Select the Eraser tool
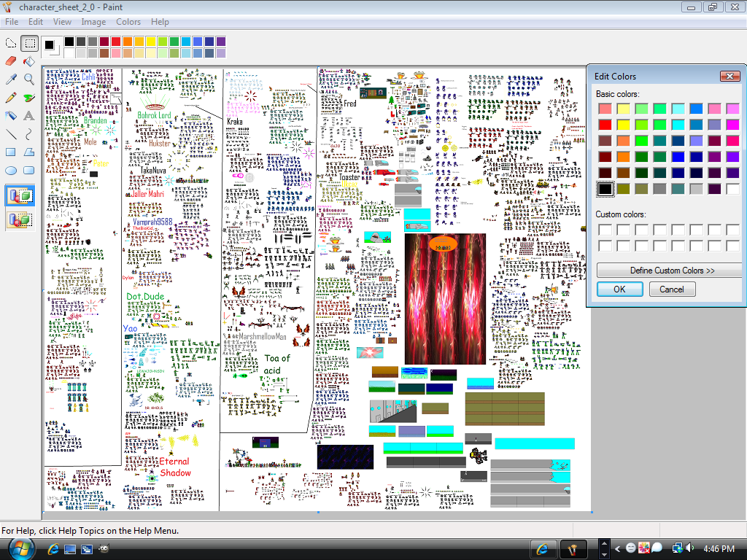The height and width of the screenshot is (560, 747). click(10, 61)
